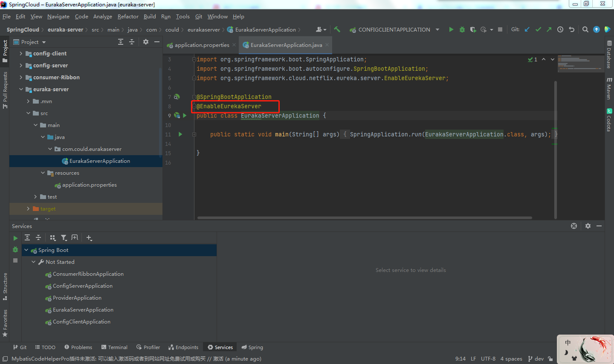The image size is (614, 364).
Task: Toggle the Favorites tool window
Action: pyautogui.click(x=5, y=323)
